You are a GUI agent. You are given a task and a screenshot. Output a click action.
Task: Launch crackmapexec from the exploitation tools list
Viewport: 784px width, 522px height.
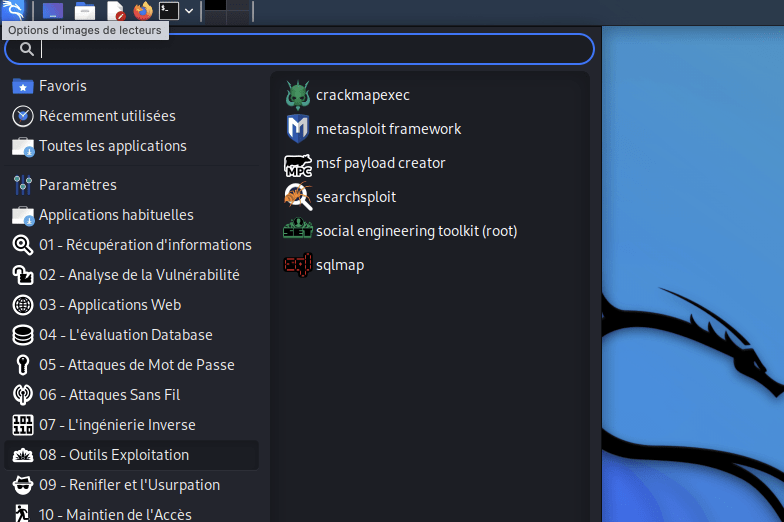(348, 95)
